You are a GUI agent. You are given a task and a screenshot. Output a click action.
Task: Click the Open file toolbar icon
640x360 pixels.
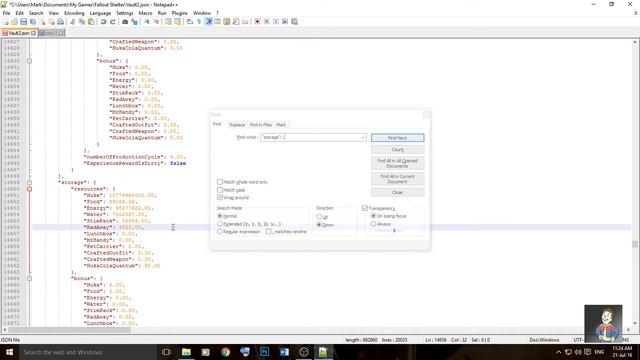click(14, 22)
